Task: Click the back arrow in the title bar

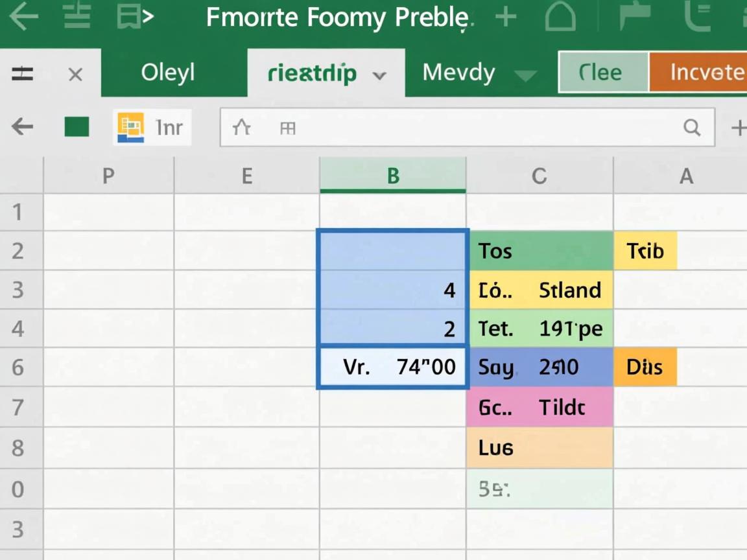Action: (22, 17)
